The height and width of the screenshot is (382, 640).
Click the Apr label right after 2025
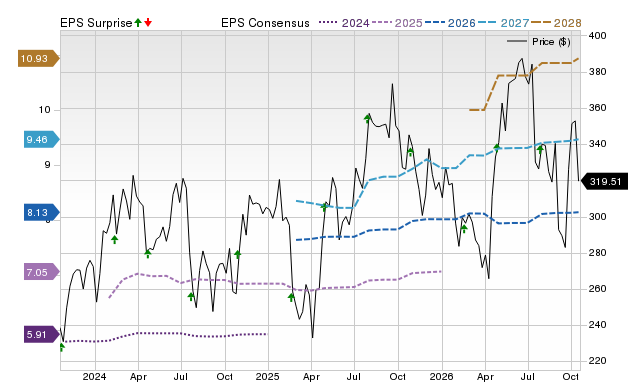pos(311,376)
